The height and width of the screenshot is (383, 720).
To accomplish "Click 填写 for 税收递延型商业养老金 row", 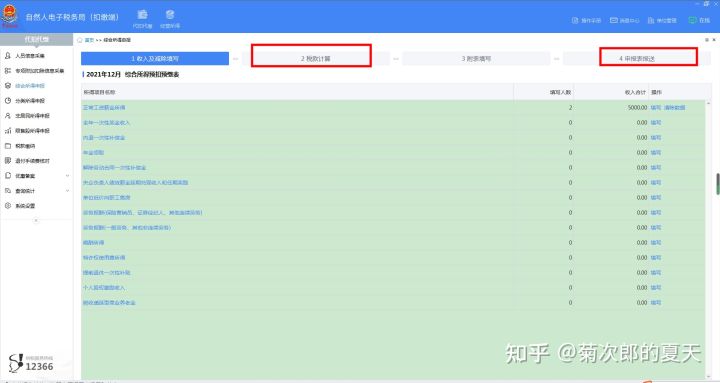I will (656, 303).
